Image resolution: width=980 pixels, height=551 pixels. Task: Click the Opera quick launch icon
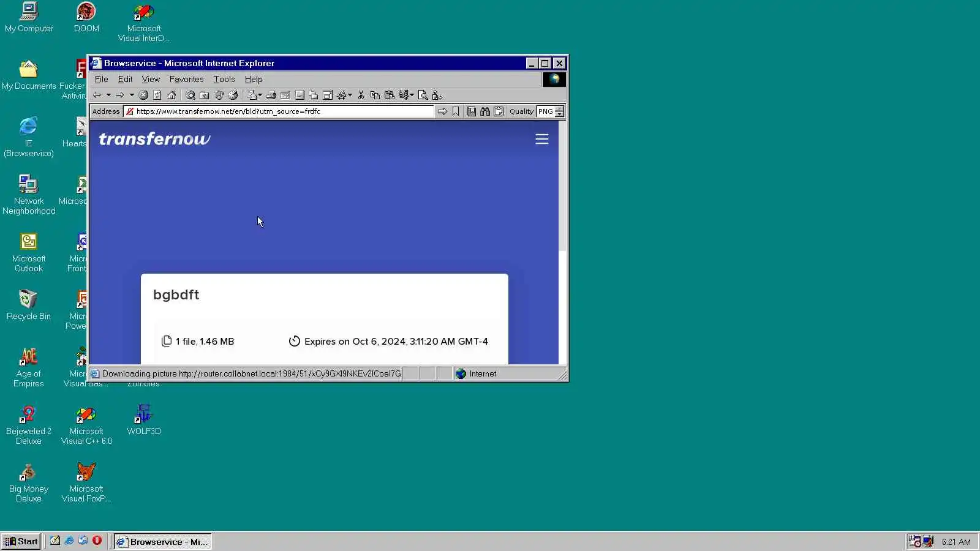tap(97, 541)
